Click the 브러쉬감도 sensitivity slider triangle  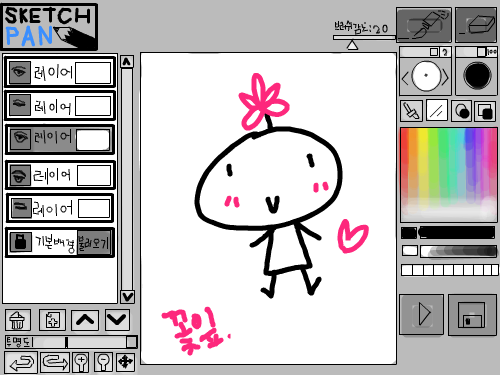click(x=352, y=45)
